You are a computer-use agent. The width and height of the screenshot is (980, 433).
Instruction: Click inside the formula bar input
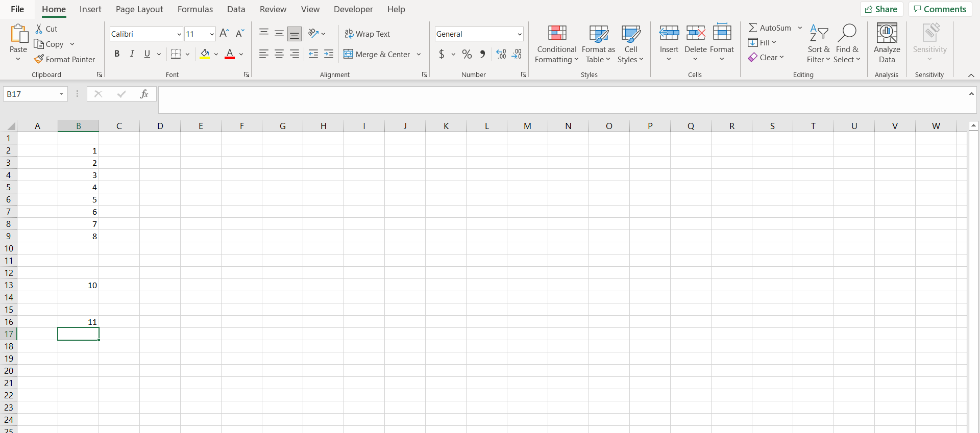[562, 99]
